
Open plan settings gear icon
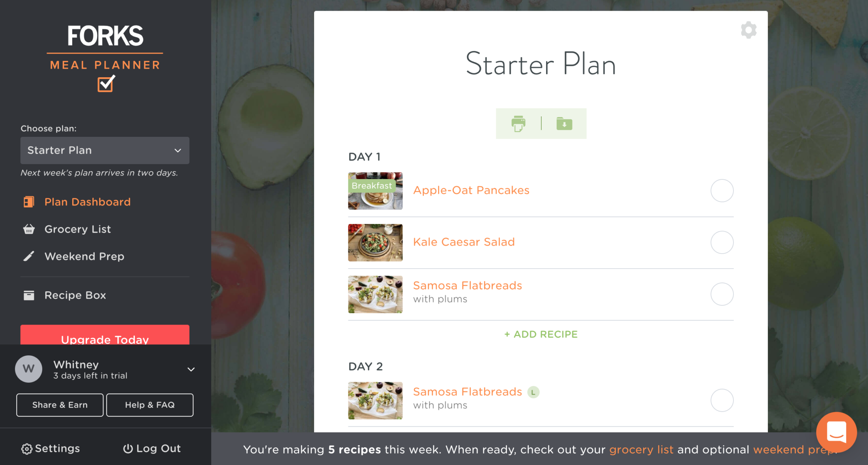[x=748, y=30]
